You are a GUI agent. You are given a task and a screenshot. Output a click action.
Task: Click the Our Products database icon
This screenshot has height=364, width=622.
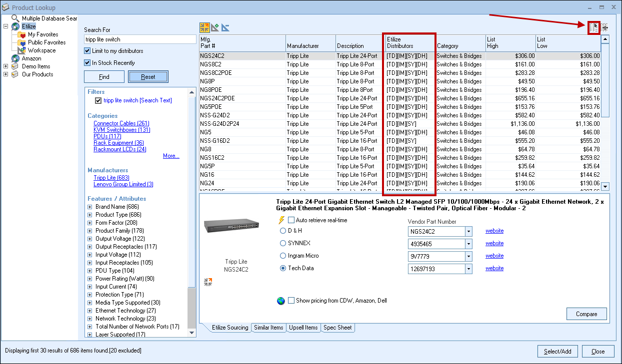click(x=15, y=74)
